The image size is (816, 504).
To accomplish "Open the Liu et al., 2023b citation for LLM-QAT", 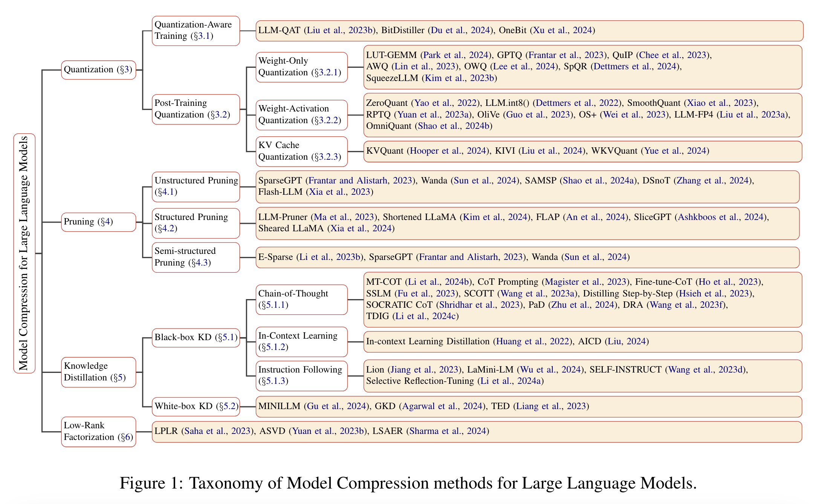I will pyautogui.click(x=339, y=30).
